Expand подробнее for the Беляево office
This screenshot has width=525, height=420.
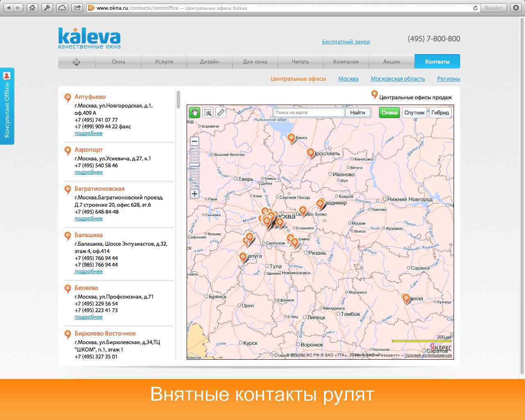[x=88, y=317]
